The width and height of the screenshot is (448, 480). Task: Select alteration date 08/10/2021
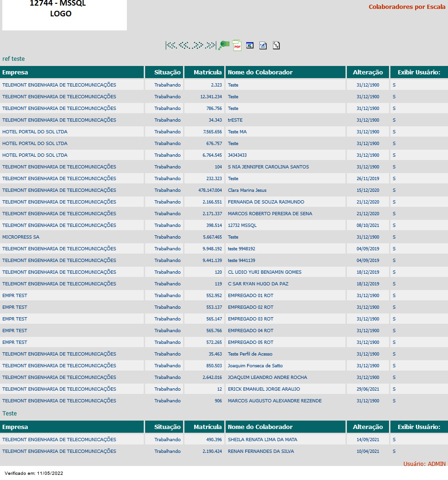point(368,225)
